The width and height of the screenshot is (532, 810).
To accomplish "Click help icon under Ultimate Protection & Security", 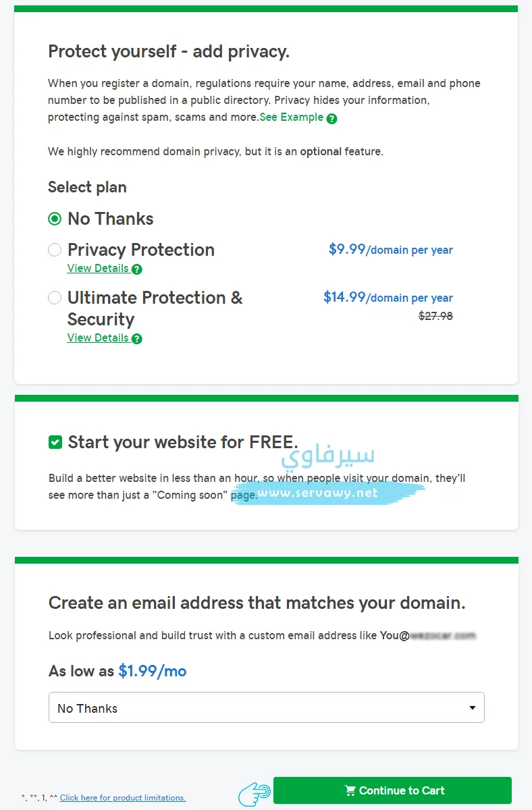I will [137, 339].
